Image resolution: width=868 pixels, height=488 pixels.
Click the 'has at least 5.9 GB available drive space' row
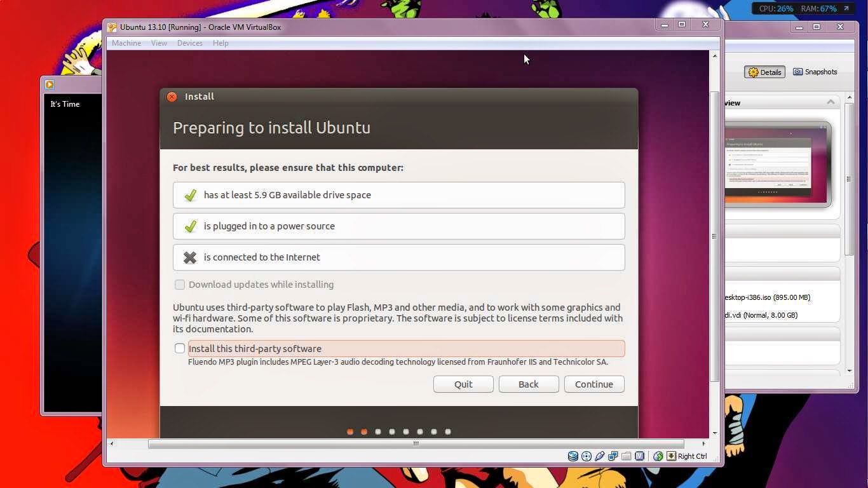point(399,195)
